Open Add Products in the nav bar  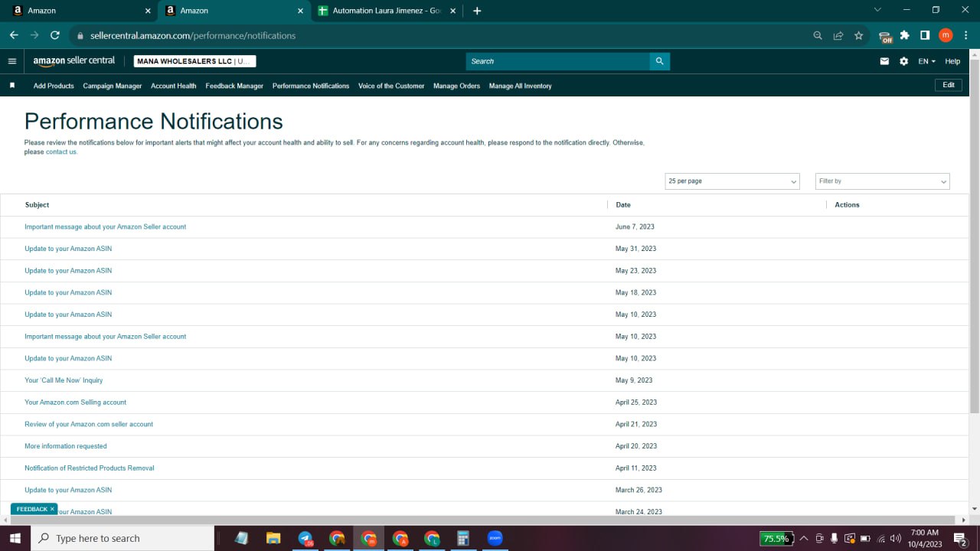tap(54, 86)
